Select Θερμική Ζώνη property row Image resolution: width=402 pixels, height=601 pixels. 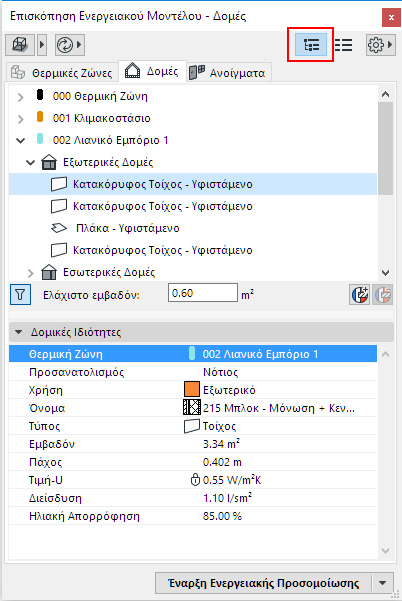[x=193, y=354]
